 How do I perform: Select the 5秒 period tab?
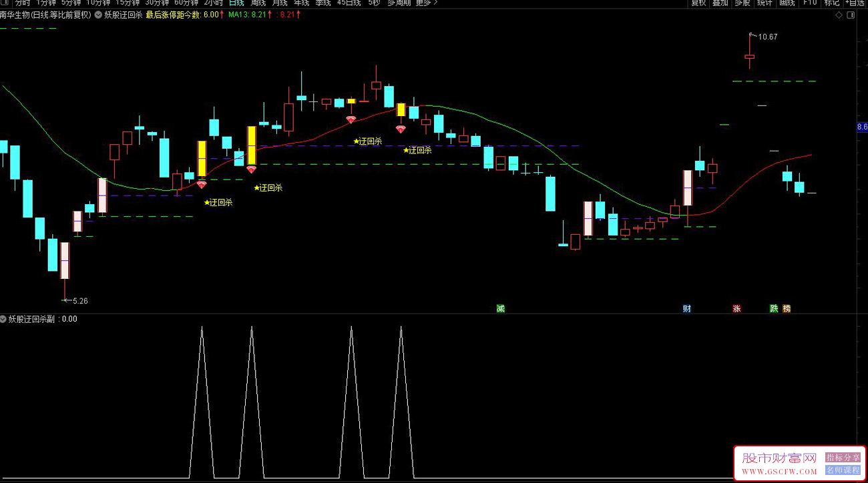[x=374, y=3]
